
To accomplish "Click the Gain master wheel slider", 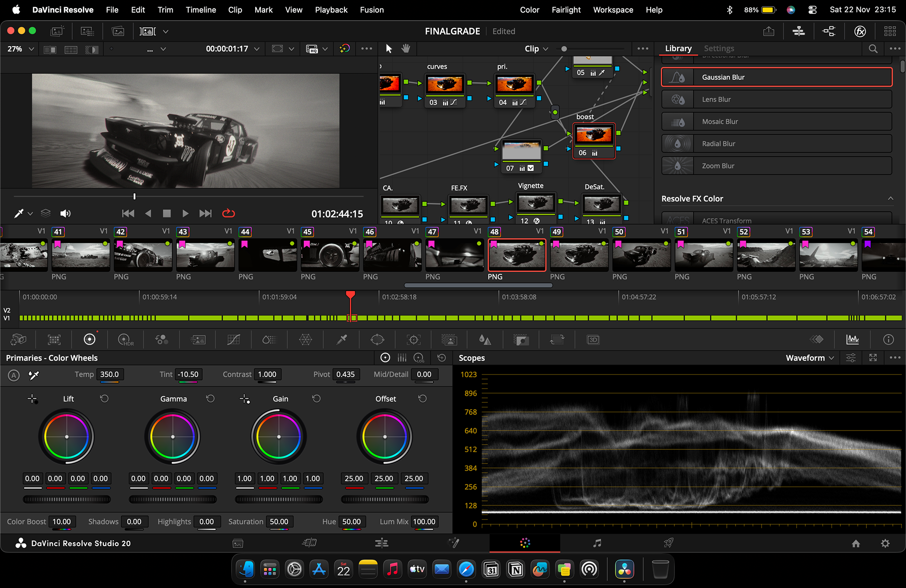I will coord(279,499).
